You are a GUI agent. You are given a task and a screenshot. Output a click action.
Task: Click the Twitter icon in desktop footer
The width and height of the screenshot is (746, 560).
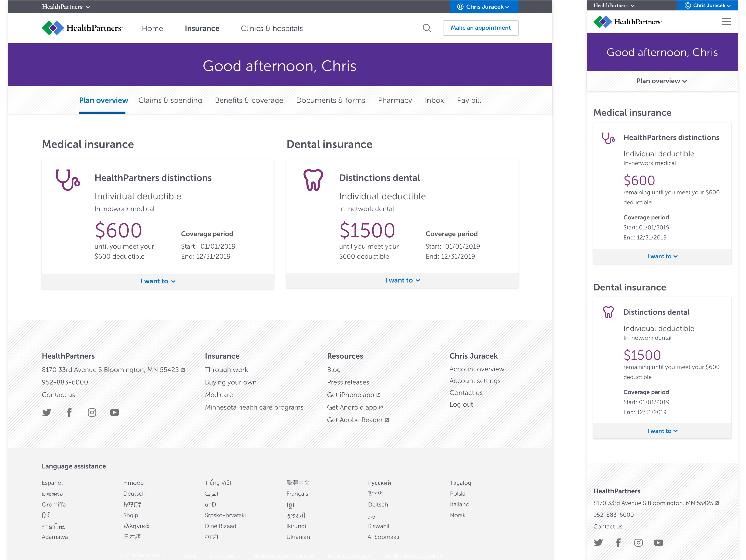[x=47, y=412]
